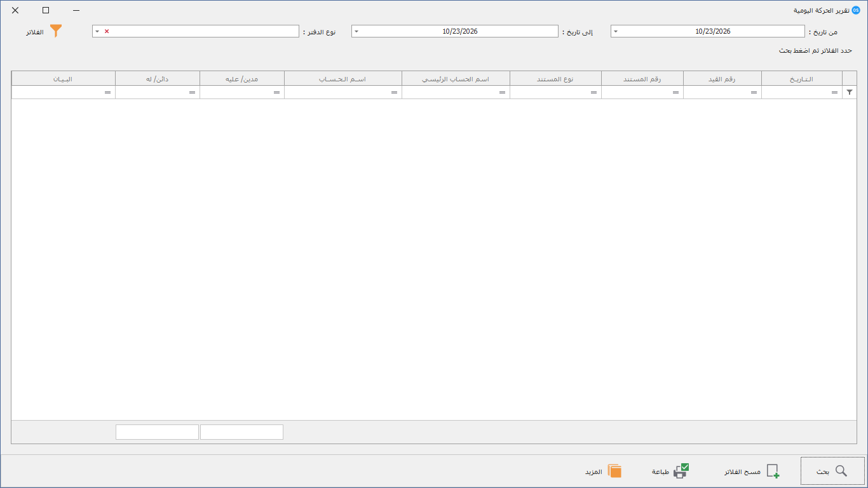Open filter operator for دائن/ له column

(192, 93)
